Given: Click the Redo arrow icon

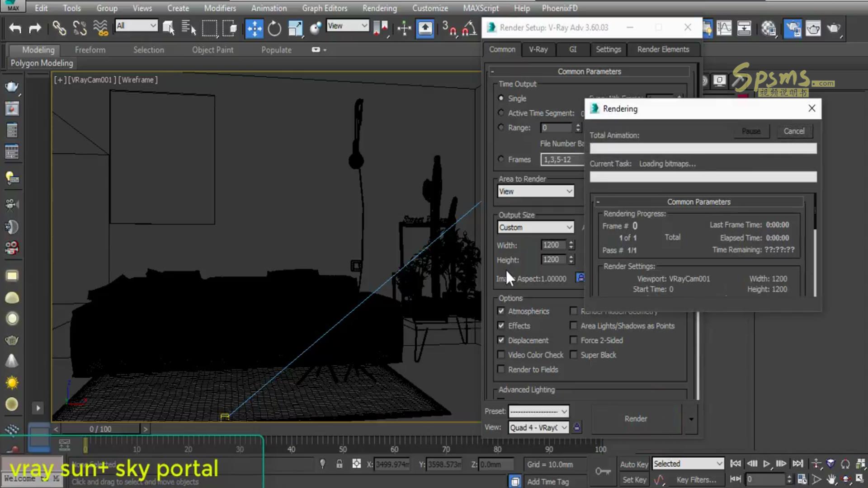Looking at the screenshot, I should point(35,28).
